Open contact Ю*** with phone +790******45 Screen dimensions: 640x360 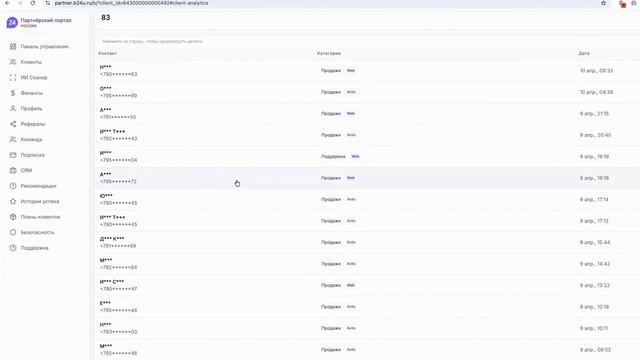tap(367, 200)
